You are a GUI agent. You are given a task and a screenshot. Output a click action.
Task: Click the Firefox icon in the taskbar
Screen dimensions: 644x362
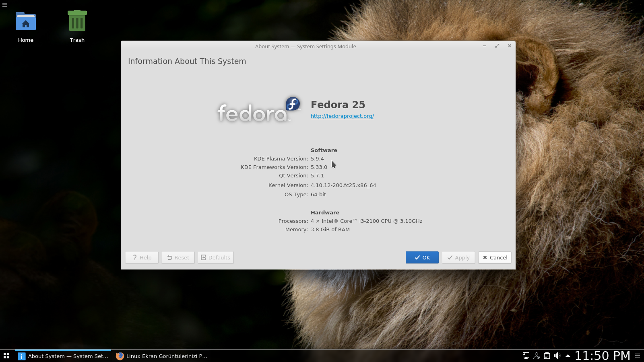pos(120,356)
